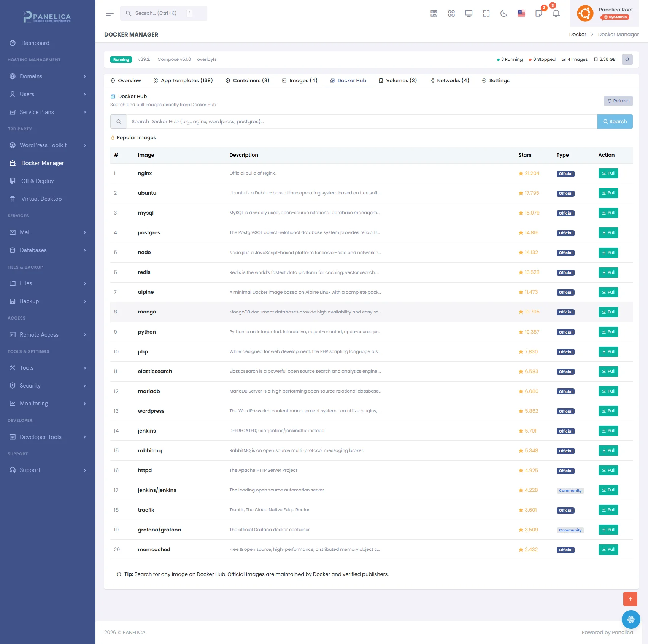The width and height of the screenshot is (648, 644).
Task: Click the Docker Hub search field
Action: pos(361,121)
